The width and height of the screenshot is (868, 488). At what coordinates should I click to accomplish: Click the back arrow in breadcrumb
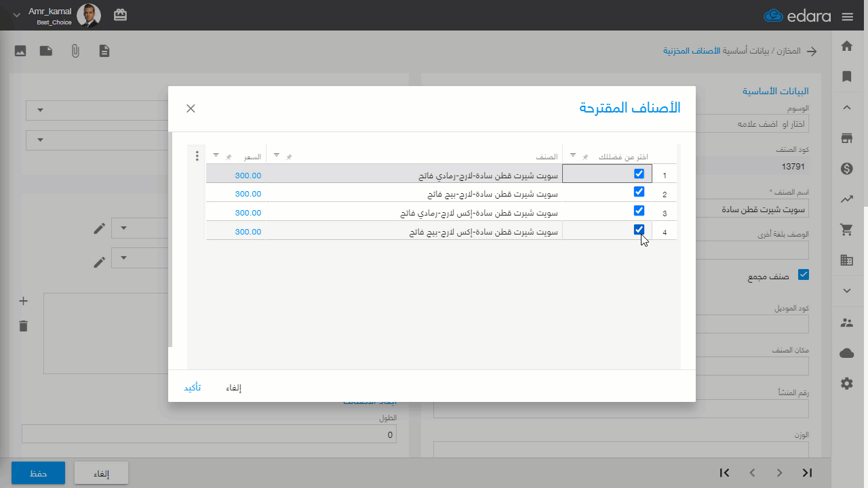pos(811,51)
